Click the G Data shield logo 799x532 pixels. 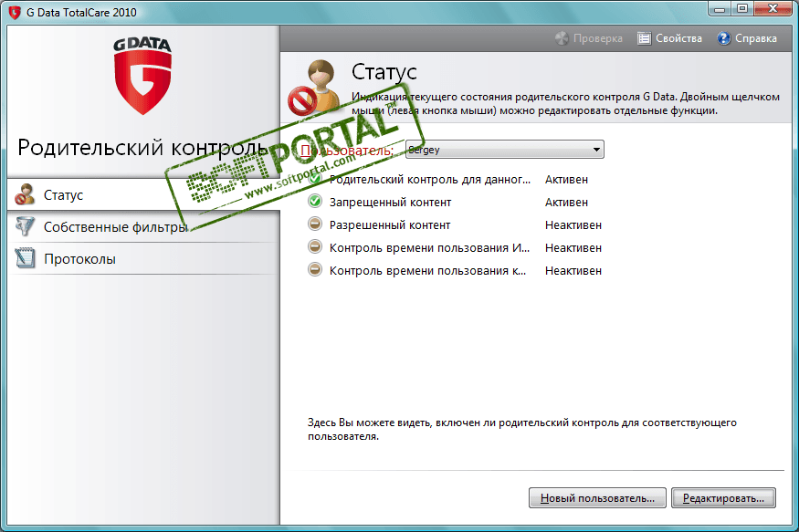[142, 76]
